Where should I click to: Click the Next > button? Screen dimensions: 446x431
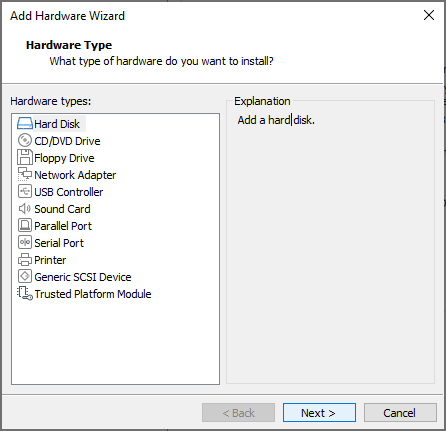pyautogui.click(x=319, y=413)
